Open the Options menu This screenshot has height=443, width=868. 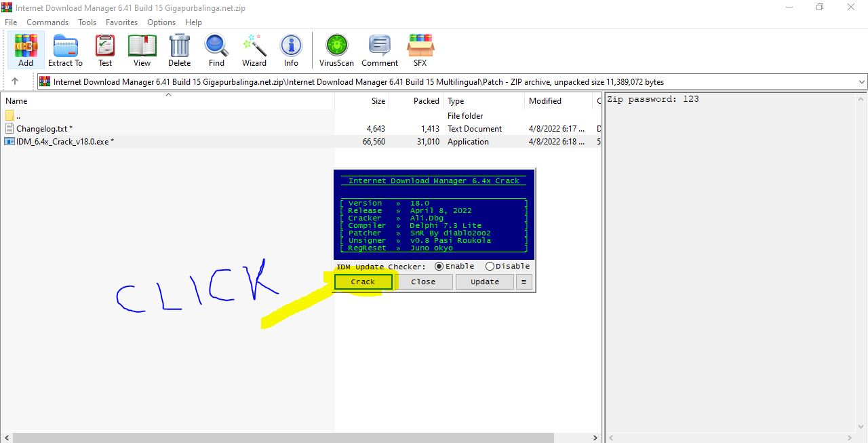[x=161, y=22]
